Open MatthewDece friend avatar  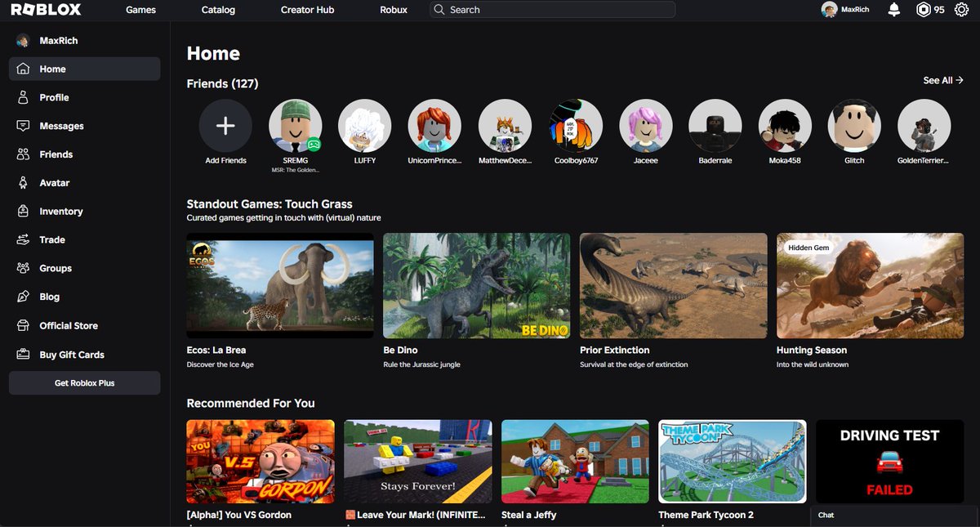(505, 126)
